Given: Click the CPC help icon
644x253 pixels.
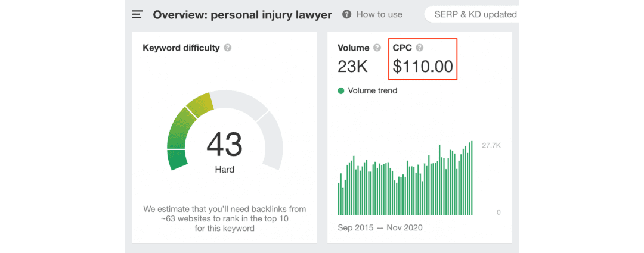Looking at the screenshot, I should tap(420, 48).
